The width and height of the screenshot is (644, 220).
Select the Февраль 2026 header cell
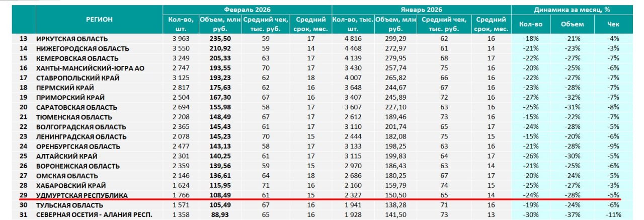coord(247,10)
